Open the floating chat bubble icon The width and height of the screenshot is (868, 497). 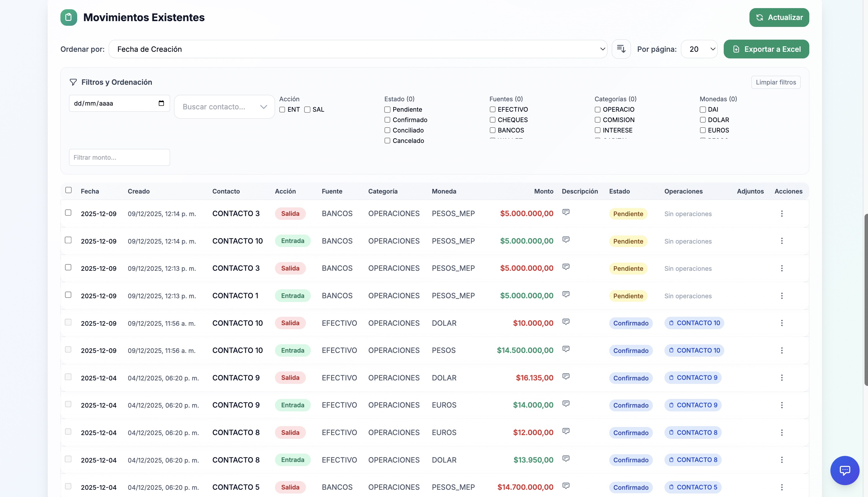tap(845, 470)
